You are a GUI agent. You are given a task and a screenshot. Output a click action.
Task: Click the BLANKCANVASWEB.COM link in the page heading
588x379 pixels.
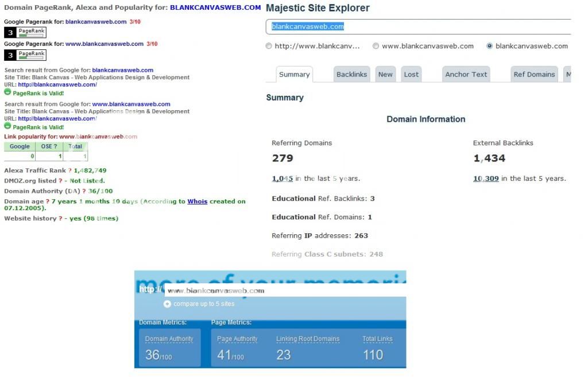[216, 7]
